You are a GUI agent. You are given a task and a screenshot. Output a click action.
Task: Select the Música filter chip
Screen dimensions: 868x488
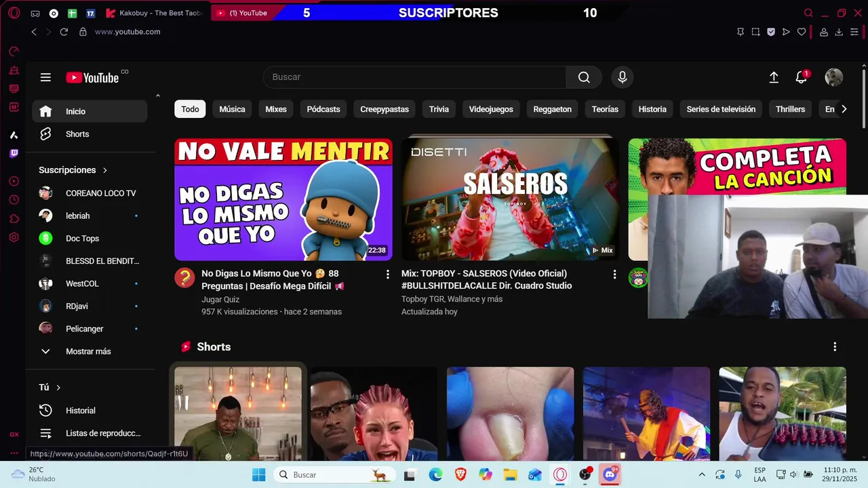pos(232,109)
